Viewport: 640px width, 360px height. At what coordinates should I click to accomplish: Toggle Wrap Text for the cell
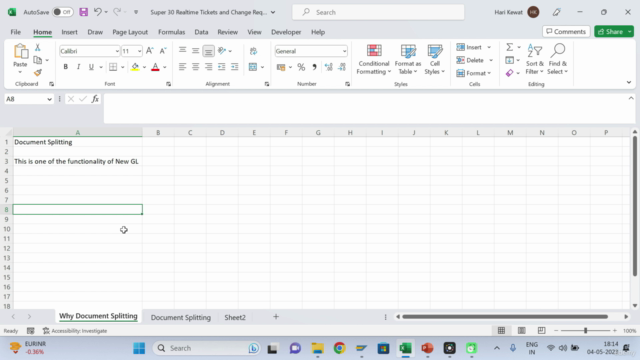pos(253,51)
